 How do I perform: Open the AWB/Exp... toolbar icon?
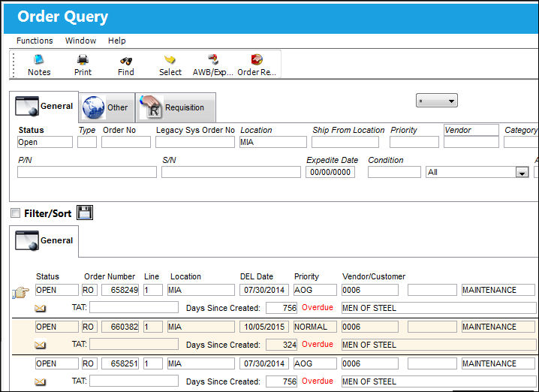pyautogui.click(x=213, y=65)
